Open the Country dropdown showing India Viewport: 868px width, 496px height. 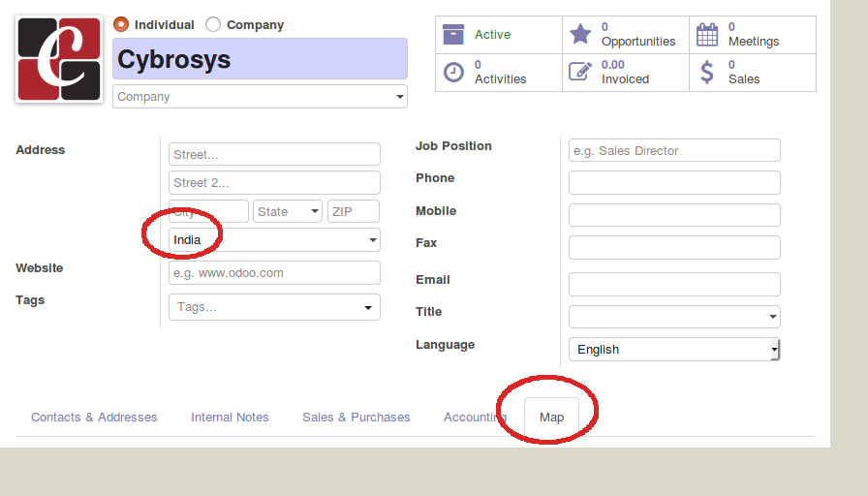point(274,239)
